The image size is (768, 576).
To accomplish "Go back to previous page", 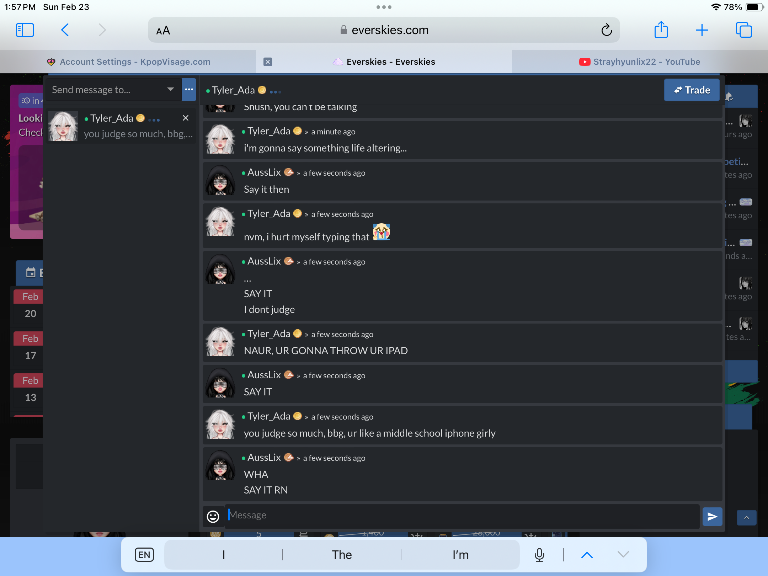I will [65, 30].
